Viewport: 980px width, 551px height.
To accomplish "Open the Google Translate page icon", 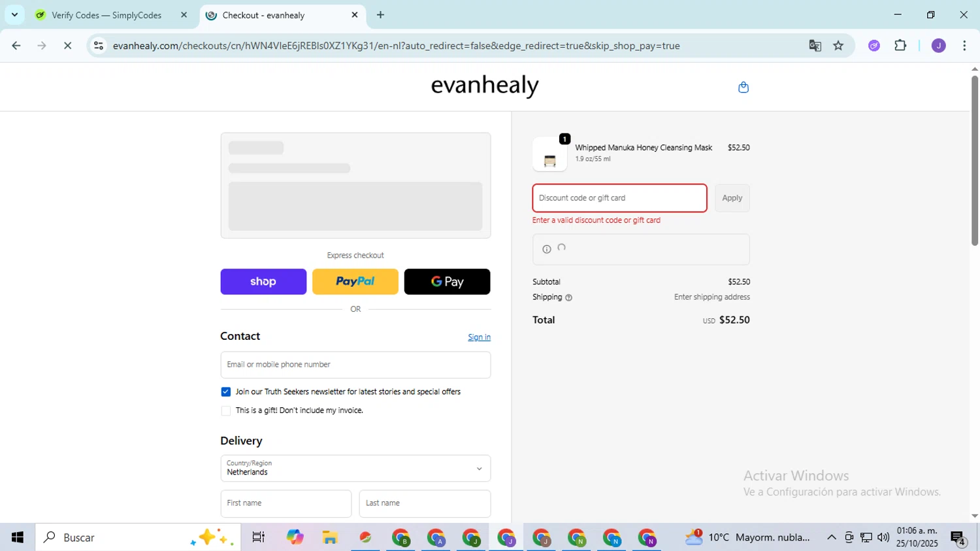I will (815, 46).
